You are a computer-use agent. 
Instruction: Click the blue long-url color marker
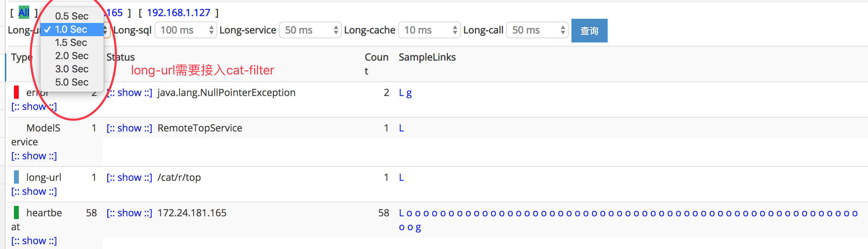pyautogui.click(x=16, y=177)
